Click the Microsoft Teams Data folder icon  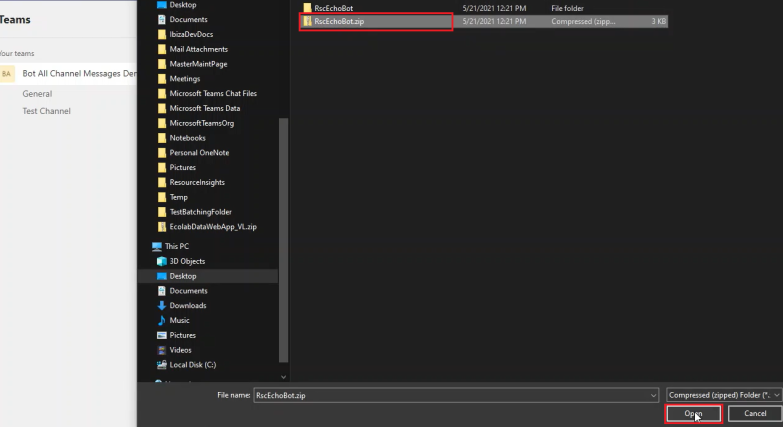click(x=161, y=108)
